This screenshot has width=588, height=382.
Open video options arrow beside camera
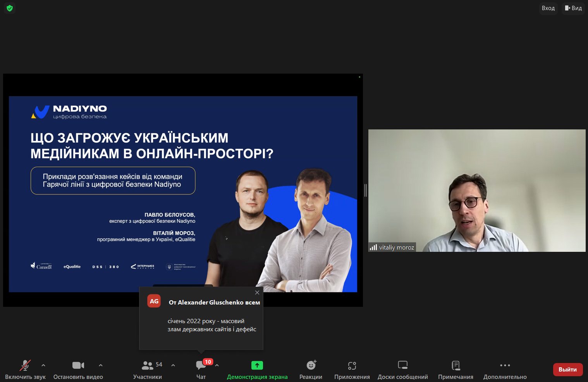click(101, 365)
